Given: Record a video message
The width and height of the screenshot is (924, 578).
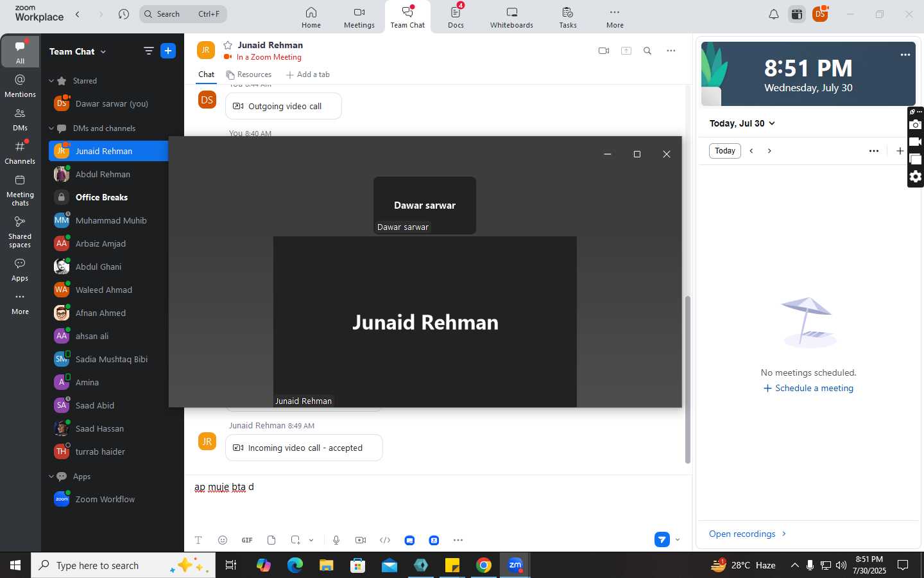Looking at the screenshot, I should click(x=361, y=540).
